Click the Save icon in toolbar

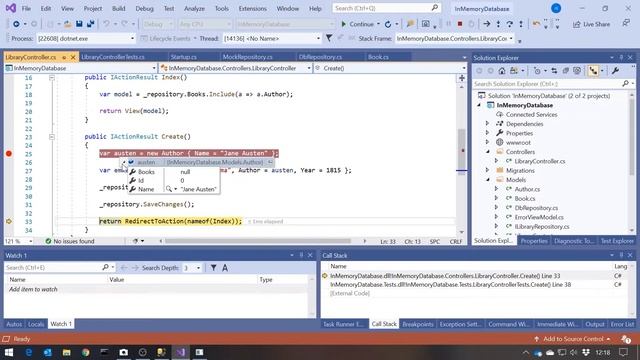tap(79, 24)
